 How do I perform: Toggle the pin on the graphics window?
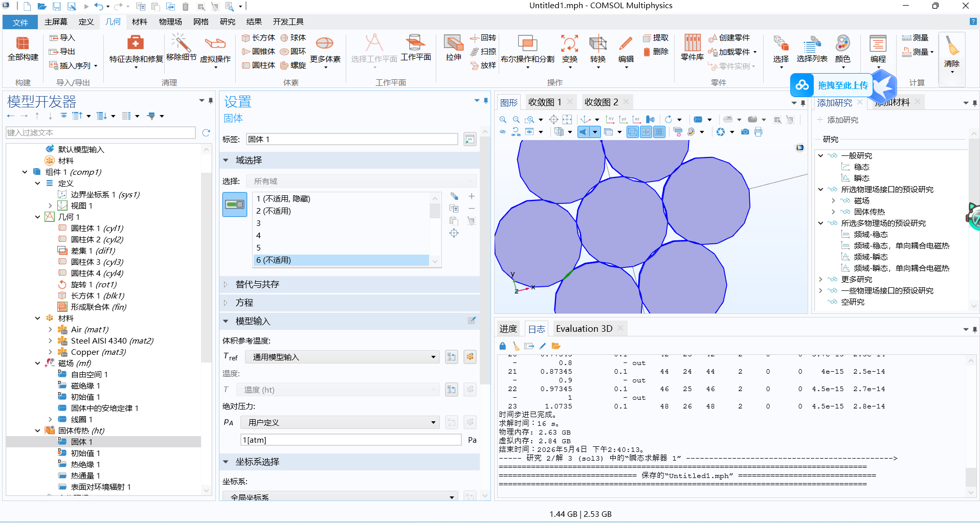pyautogui.click(x=803, y=103)
